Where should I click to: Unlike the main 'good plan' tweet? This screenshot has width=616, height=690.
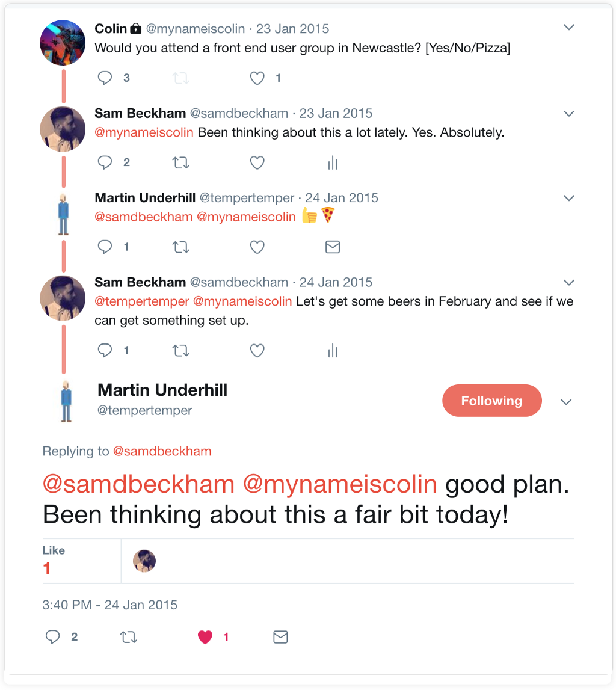point(206,637)
